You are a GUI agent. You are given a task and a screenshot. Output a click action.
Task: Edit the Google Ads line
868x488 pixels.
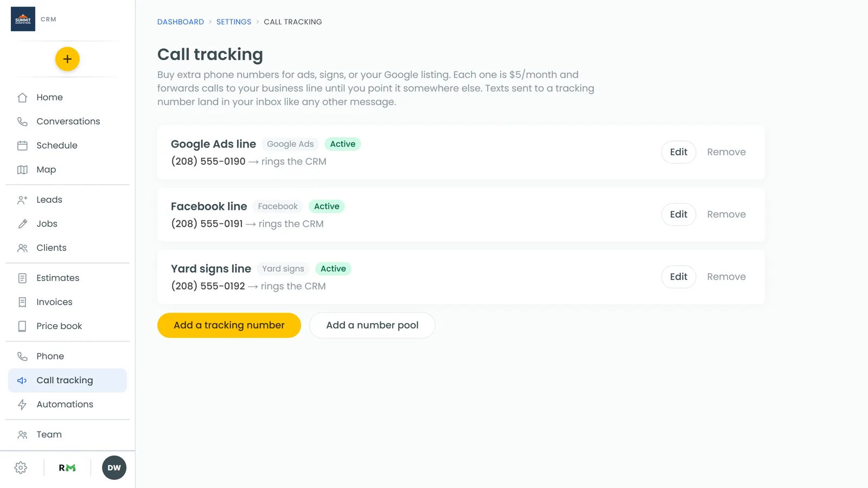pyautogui.click(x=679, y=152)
